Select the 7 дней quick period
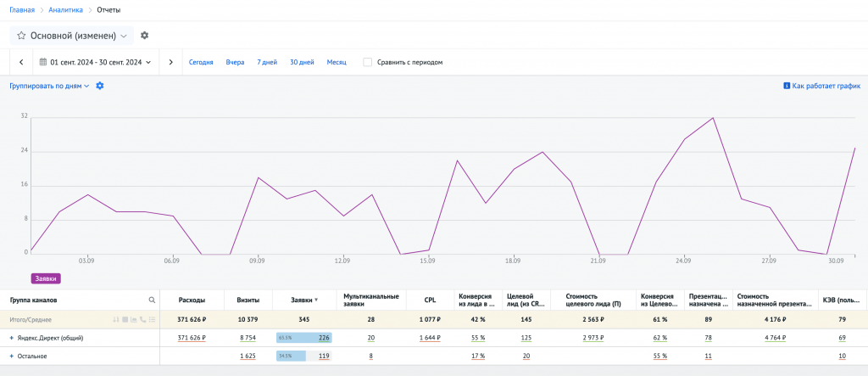Viewport: 868px width, 376px height. coord(267,62)
